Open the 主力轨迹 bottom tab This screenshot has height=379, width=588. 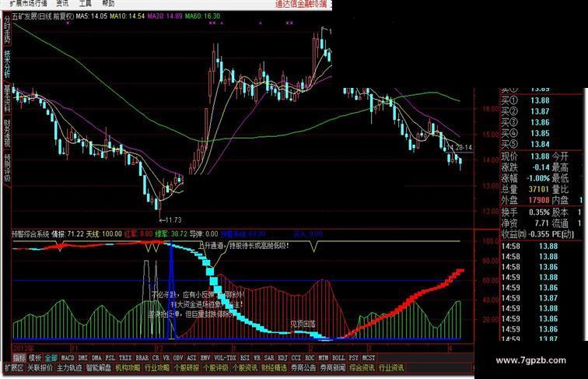point(69,368)
